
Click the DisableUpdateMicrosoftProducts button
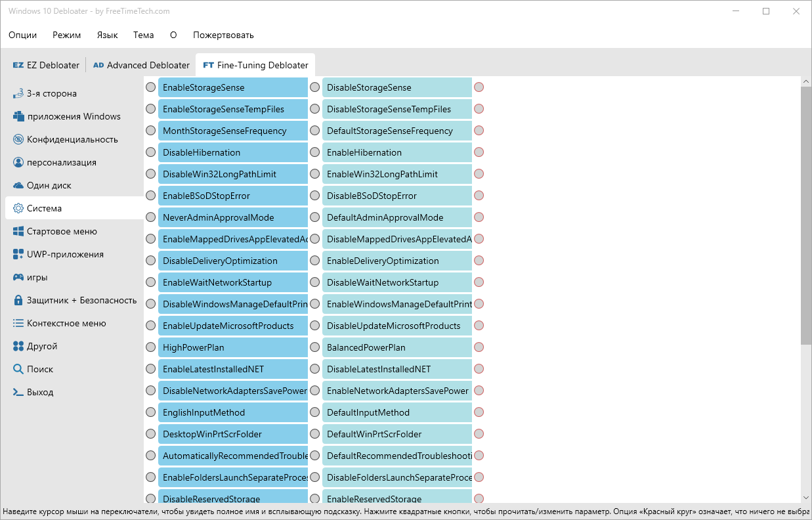click(x=397, y=326)
